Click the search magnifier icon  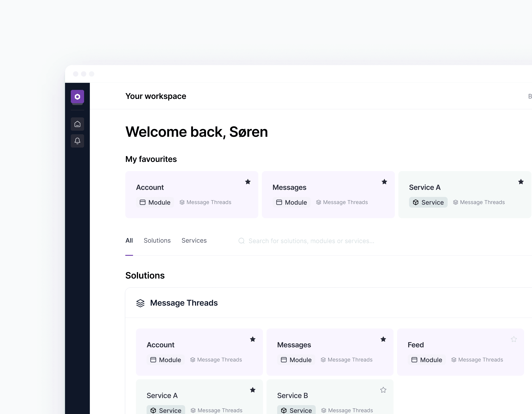pos(241,241)
